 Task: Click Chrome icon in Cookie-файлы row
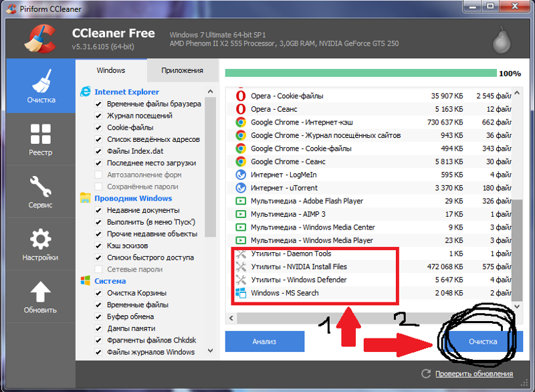[x=241, y=149]
